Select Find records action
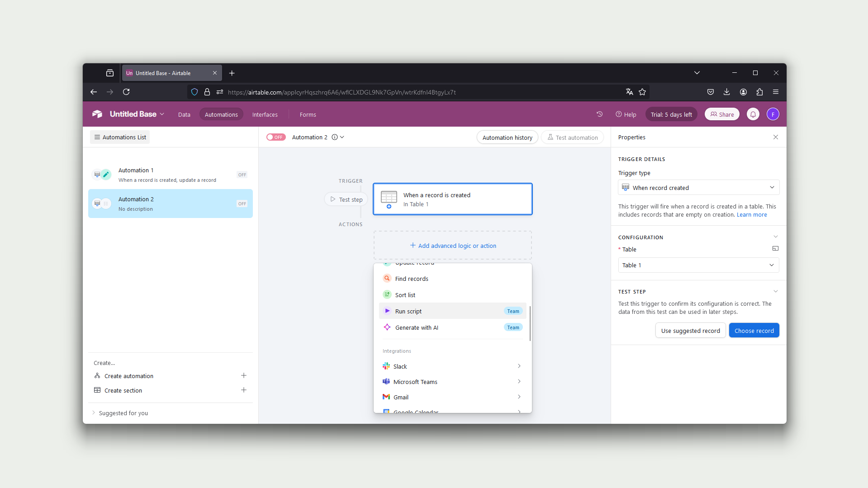868x488 pixels. coord(453,279)
